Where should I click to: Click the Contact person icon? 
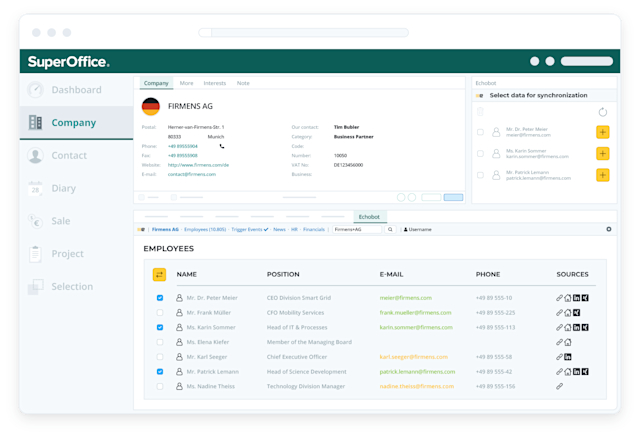pyautogui.click(x=36, y=156)
